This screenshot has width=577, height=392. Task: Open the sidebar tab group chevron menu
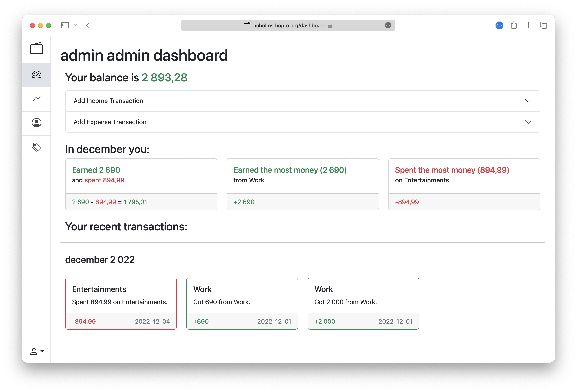[x=76, y=25]
